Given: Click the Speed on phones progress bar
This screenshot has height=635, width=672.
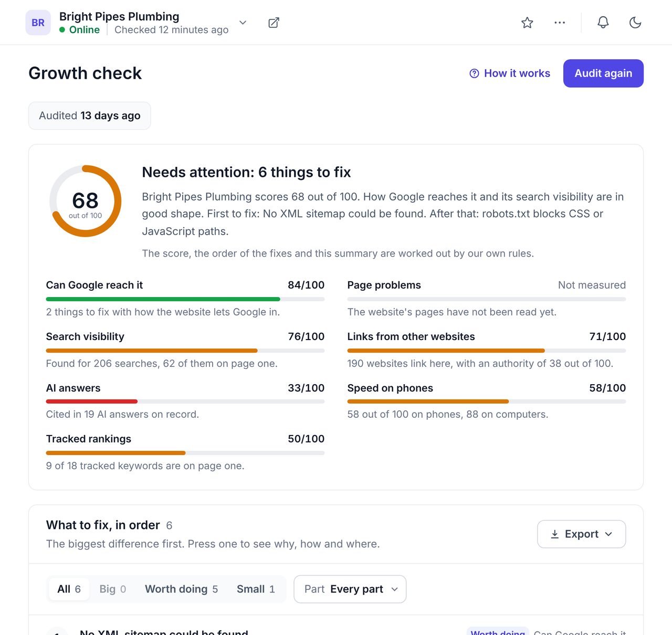Looking at the screenshot, I should tap(487, 401).
